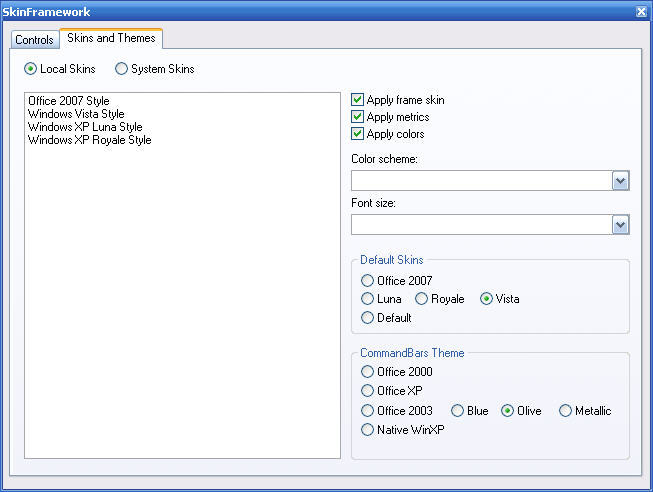The width and height of the screenshot is (653, 492).
Task: Choose Windows XP Luna Style entry
Action: pos(85,127)
